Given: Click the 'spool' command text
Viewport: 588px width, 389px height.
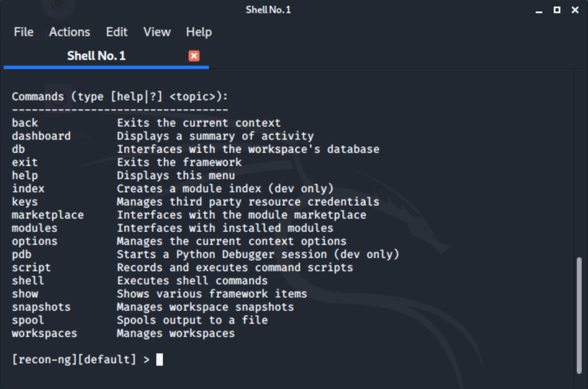Looking at the screenshot, I should pyautogui.click(x=28, y=320).
